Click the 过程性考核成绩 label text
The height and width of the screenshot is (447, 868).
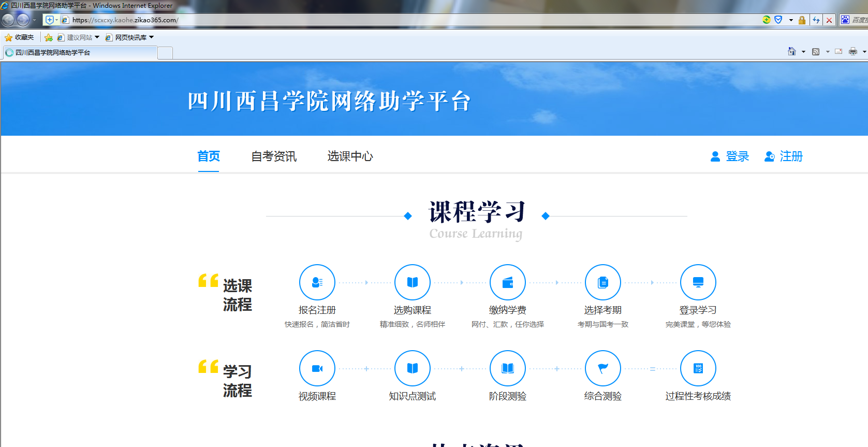(698, 396)
